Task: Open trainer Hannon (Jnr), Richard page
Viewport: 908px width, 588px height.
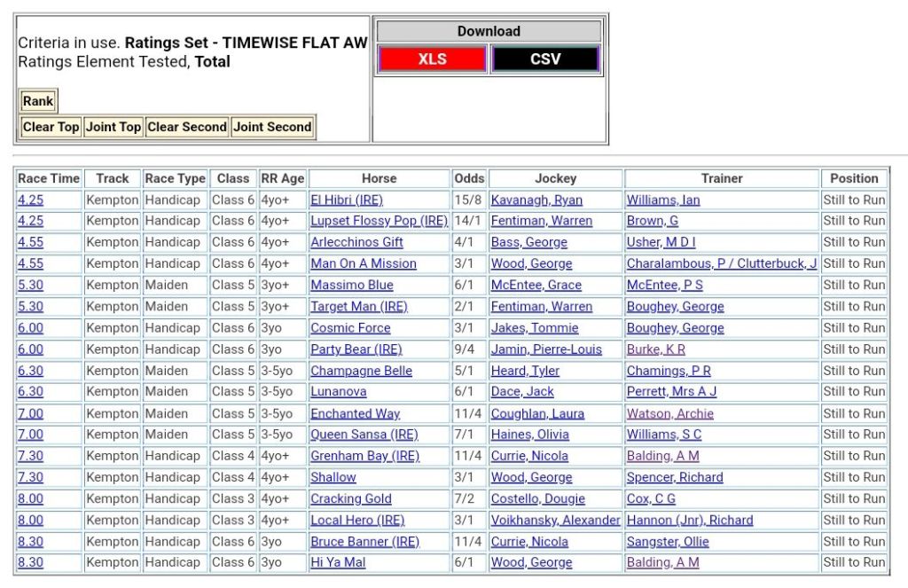Action: 689,521
